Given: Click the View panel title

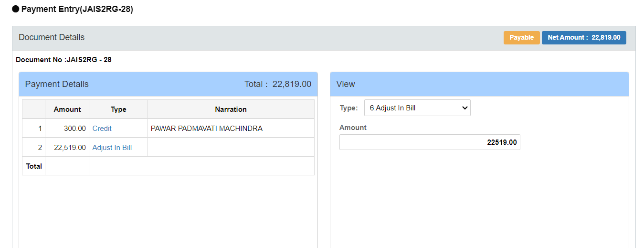Looking at the screenshot, I should tap(346, 84).
